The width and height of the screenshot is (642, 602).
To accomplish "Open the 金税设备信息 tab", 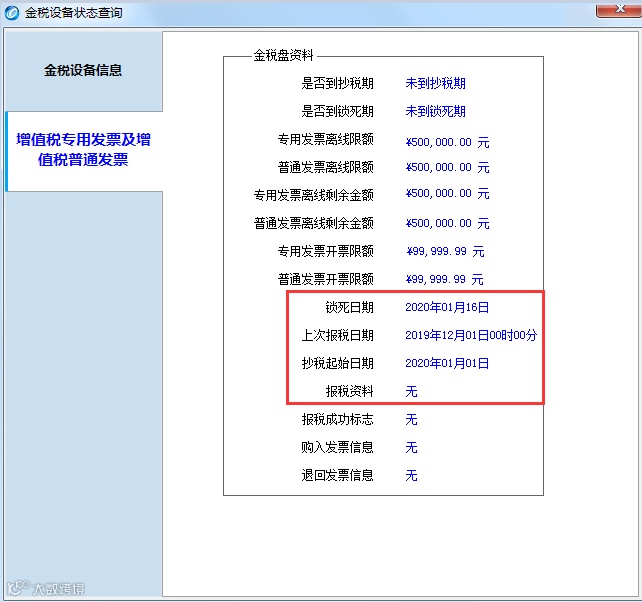I will click(x=83, y=70).
